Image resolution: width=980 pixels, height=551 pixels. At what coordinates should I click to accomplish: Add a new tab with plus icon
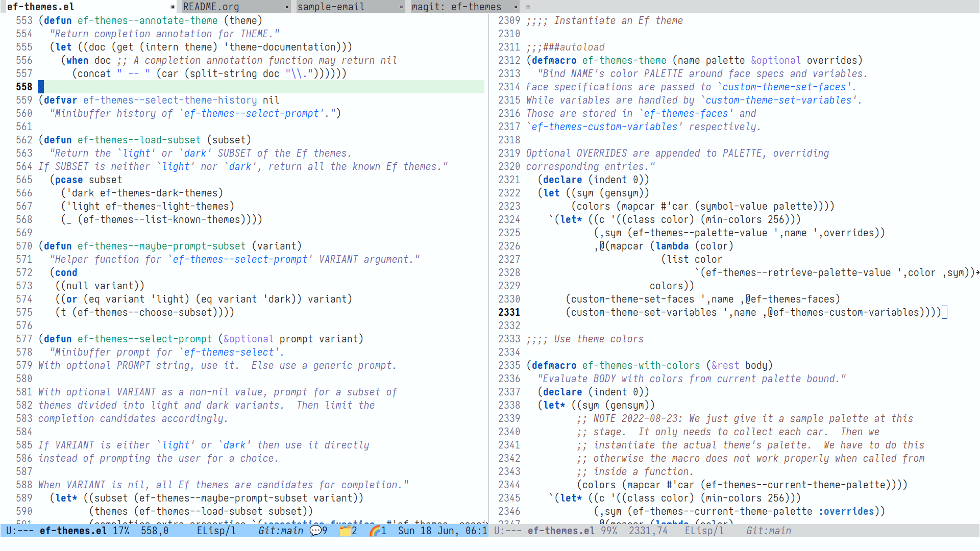coord(528,7)
